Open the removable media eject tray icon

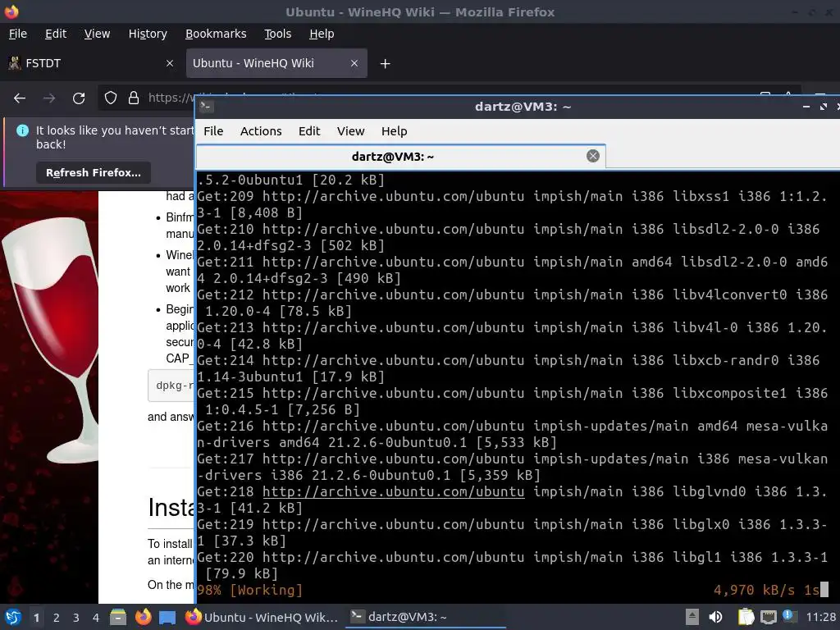(x=692, y=617)
